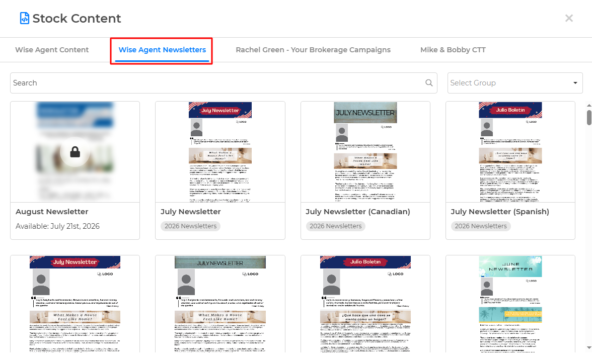Click the July Newsletter (Canadian) title
This screenshot has height=364, width=592.
coord(357,212)
